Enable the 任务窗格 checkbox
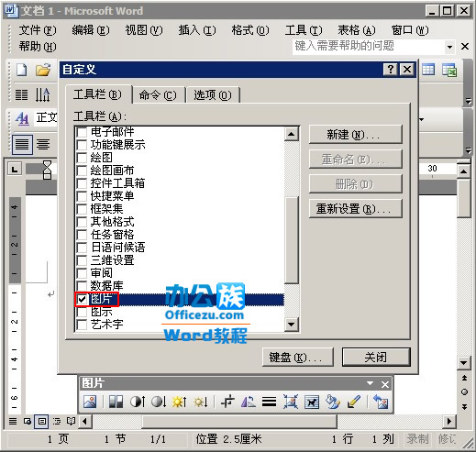The height and width of the screenshot is (452, 476). point(82,235)
